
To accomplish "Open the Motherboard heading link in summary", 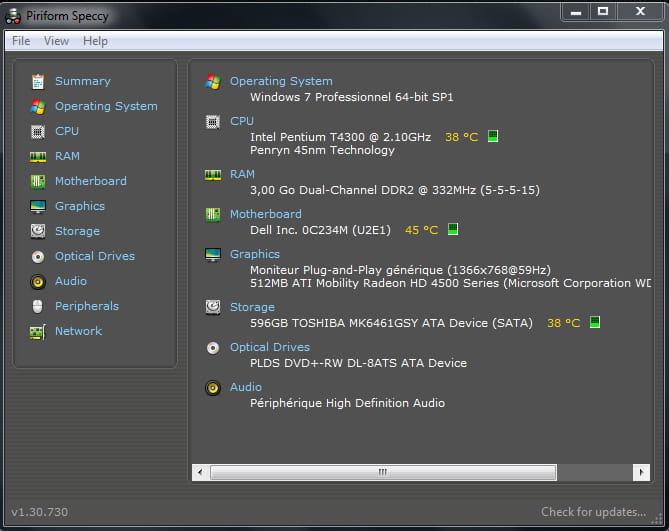I will tap(266, 214).
